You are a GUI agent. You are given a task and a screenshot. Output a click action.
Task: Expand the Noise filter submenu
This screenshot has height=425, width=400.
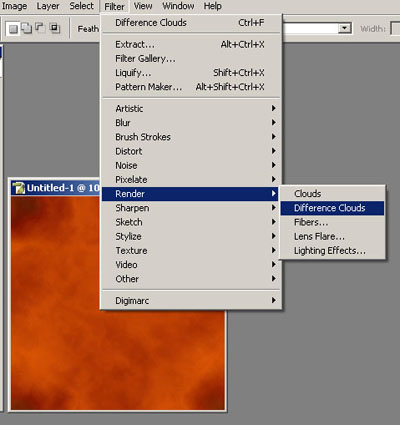coord(191,165)
